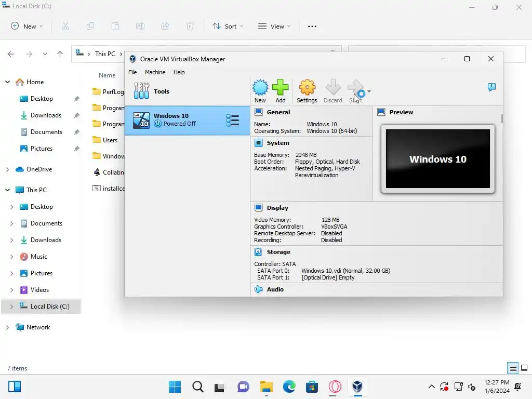Click the Copy icon in File Explorer toolbar
The width and height of the screenshot is (532, 399).
click(x=90, y=26)
